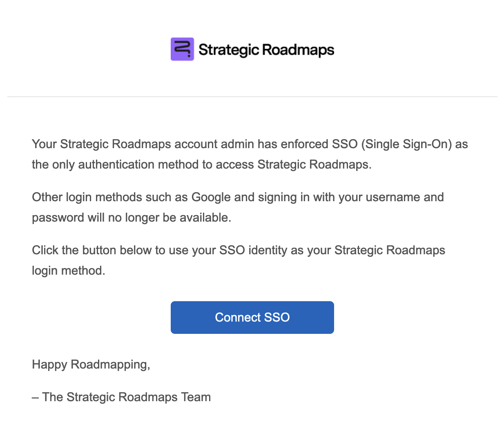Click the Strategic Roadmaps brand name in header
The image size is (504, 422).
(x=266, y=50)
